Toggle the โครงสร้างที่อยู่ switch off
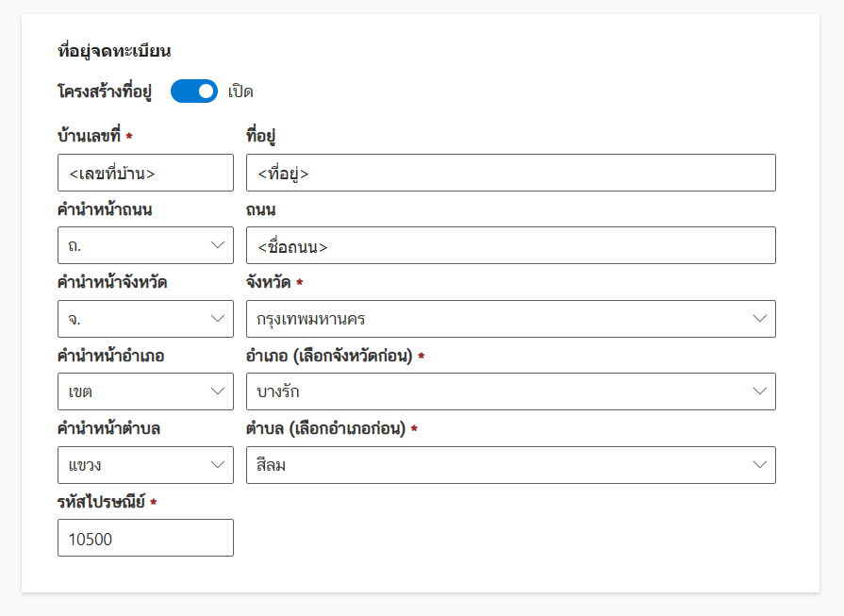Viewport: 844px width, 616px height. 193,92
